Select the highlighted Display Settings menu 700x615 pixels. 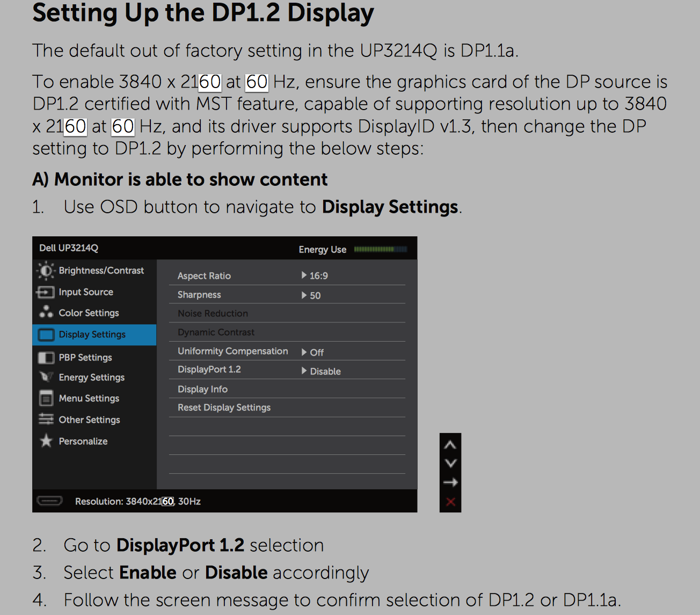94,335
